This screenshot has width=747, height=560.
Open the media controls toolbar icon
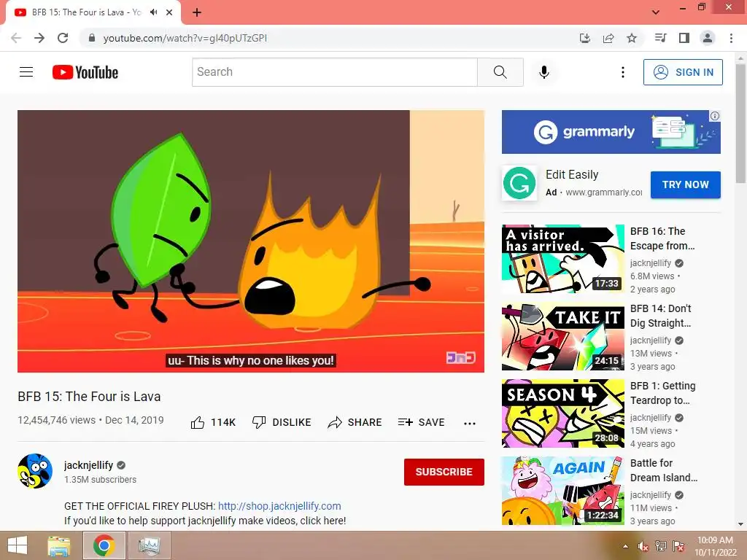click(660, 38)
